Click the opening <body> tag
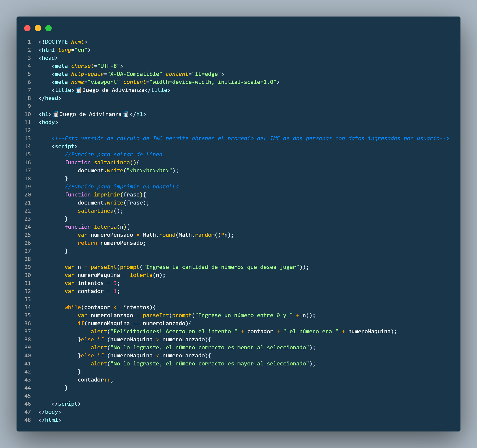The height and width of the screenshot is (448, 477). pyautogui.click(x=48, y=122)
